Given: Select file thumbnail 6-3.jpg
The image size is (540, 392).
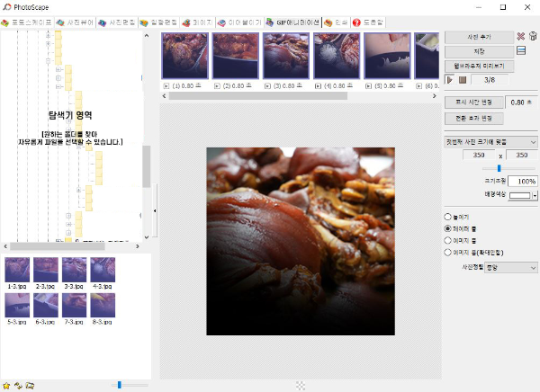Looking at the screenshot, I should pyautogui.click(x=46, y=306).
